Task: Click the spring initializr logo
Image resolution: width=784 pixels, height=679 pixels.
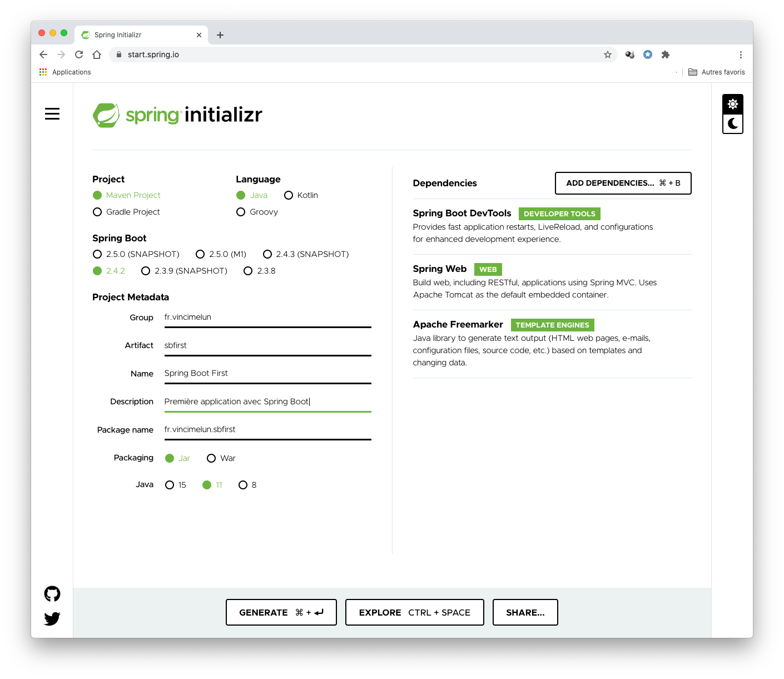Action: (177, 115)
